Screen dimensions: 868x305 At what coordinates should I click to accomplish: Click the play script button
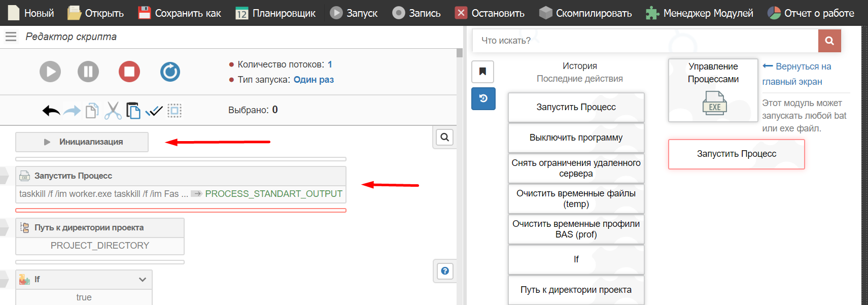(x=50, y=72)
